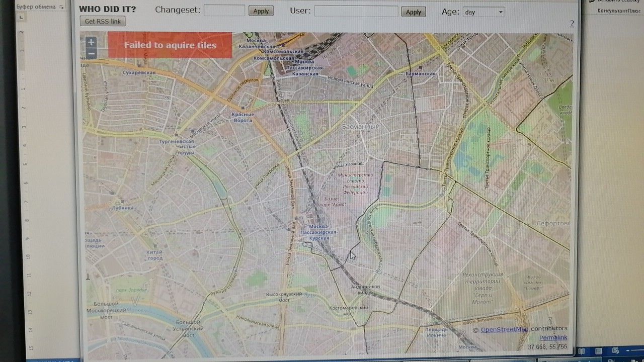
Task: Zoom out of the map with minus button
Action: (x=91, y=54)
